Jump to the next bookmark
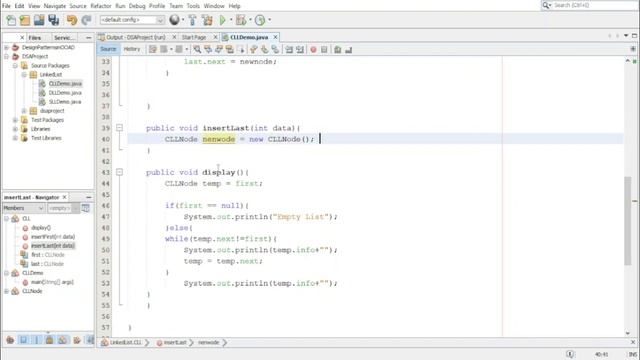Viewport: 640px width, 360px height. (264, 49)
